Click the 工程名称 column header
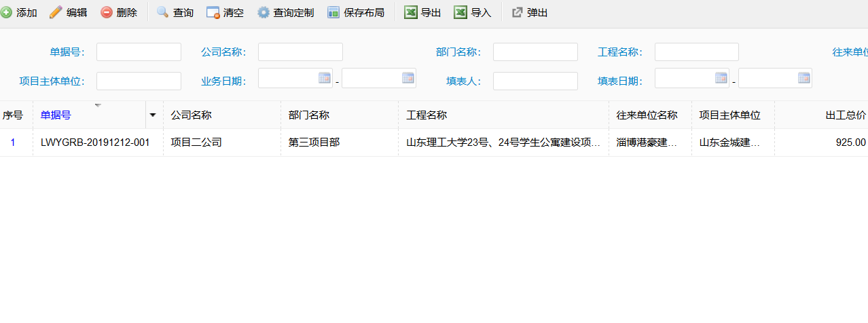 coord(503,115)
